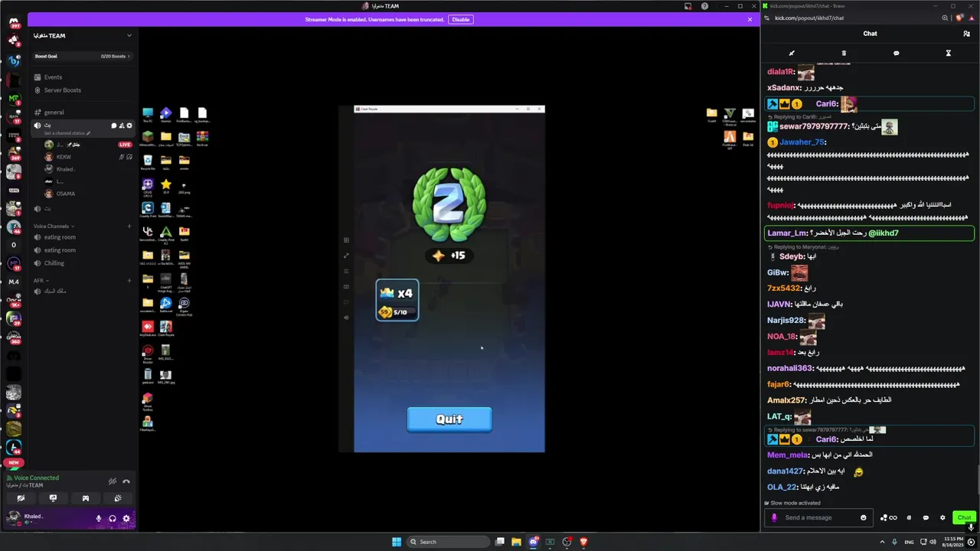Screen dimensions: 980x551
Task: Select the general text channel
Action: pos(54,112)
